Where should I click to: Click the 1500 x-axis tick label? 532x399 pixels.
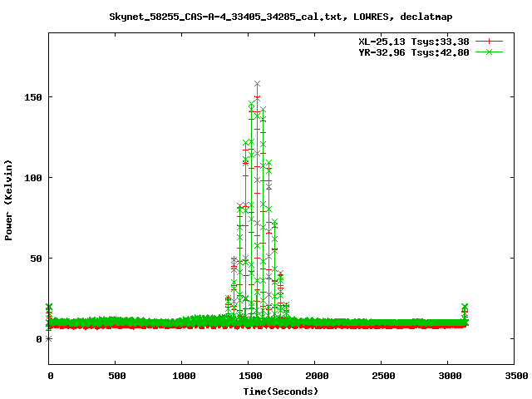pyautogui.click(x=250, y=376)
